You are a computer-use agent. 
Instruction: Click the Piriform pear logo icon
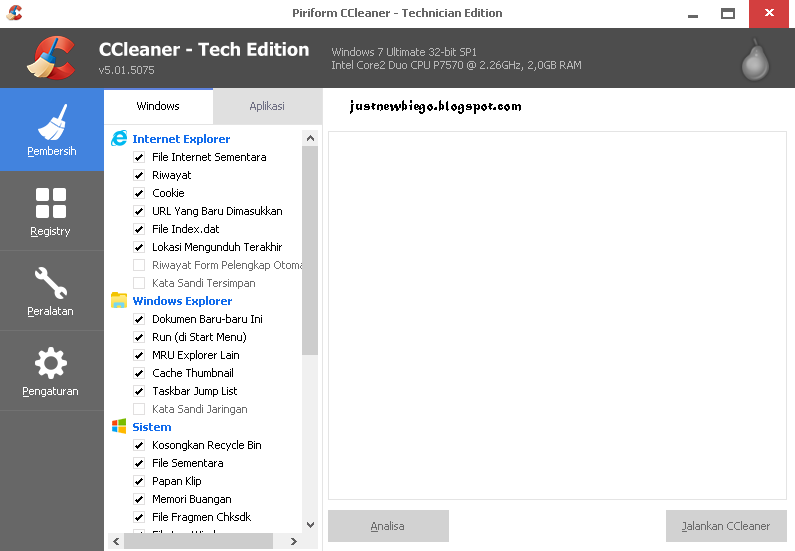(755, 60)
